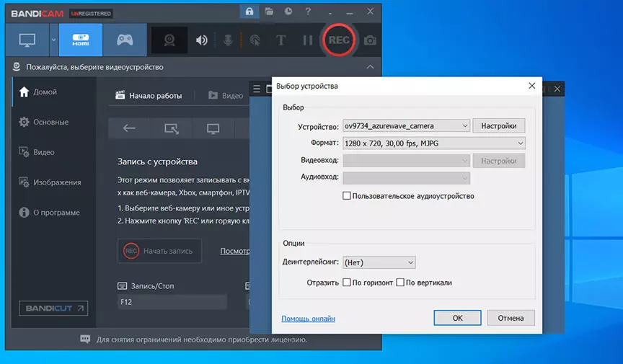623x364 pixels.
Task: Click the F12 hotkey field
Action: coord(172,302)
